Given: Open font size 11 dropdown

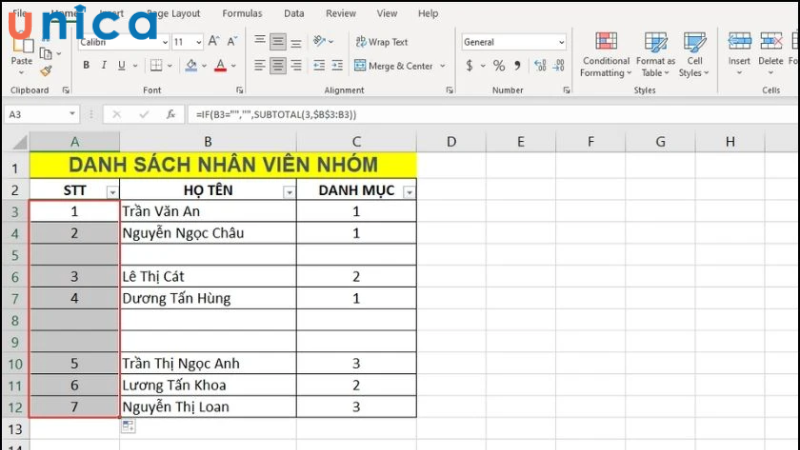Looking at the screenshot, I should coord(198,42).
